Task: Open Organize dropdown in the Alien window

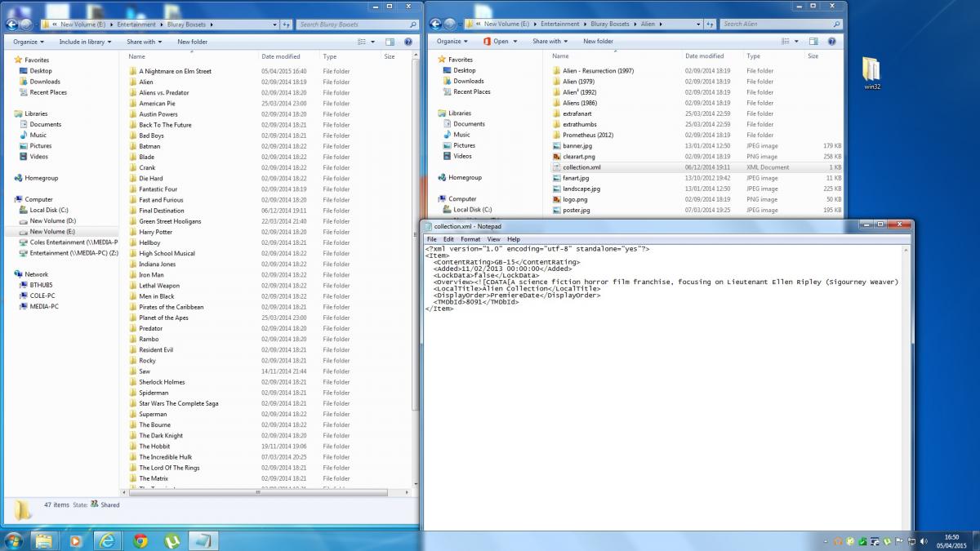Action: [452, 41]
